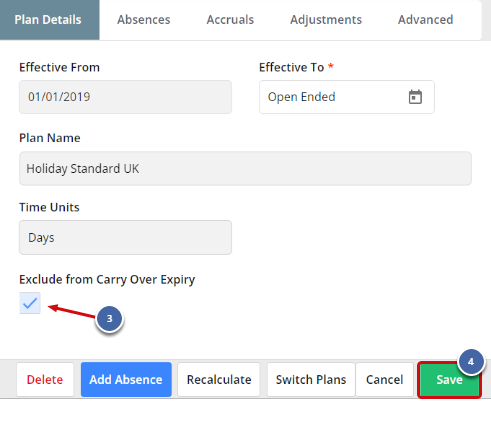Image resolution: width=491 pixels, height=423 pixels.
Task: Open the Time Units Days field
Action: (x=125, y=238)
